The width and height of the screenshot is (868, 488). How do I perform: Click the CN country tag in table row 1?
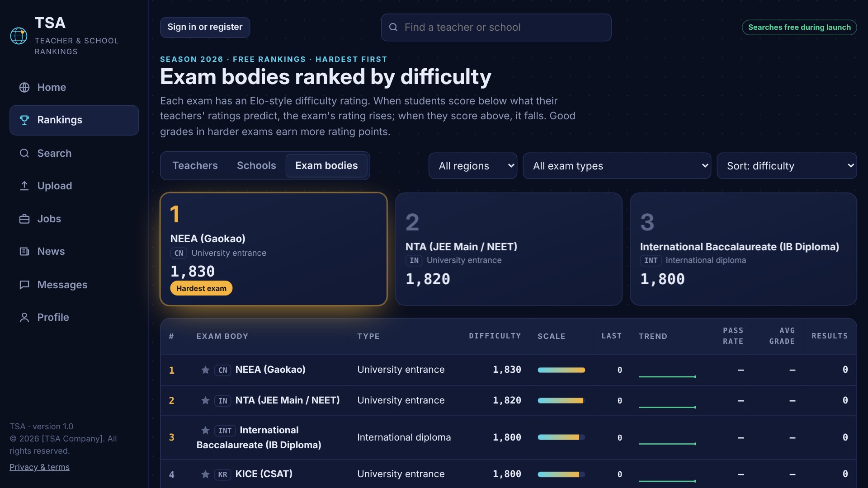click(x=222, y=370)
